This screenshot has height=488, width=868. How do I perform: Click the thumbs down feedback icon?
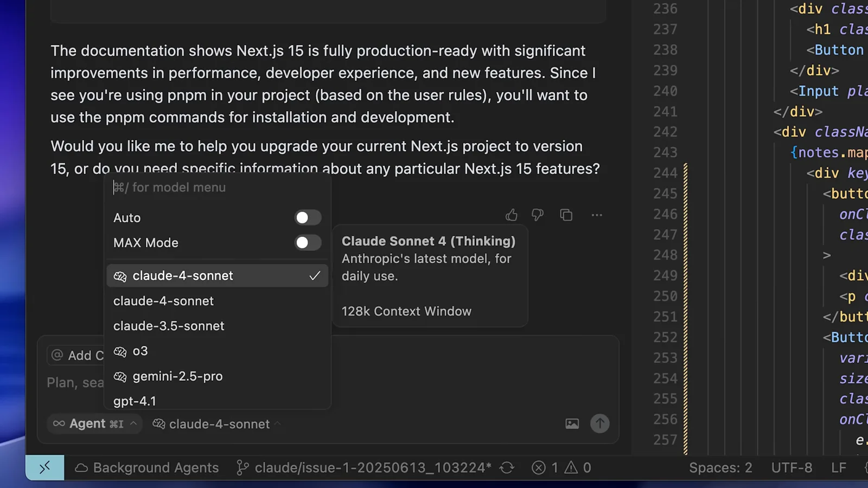pyautogui.click(x=538, y=215)
